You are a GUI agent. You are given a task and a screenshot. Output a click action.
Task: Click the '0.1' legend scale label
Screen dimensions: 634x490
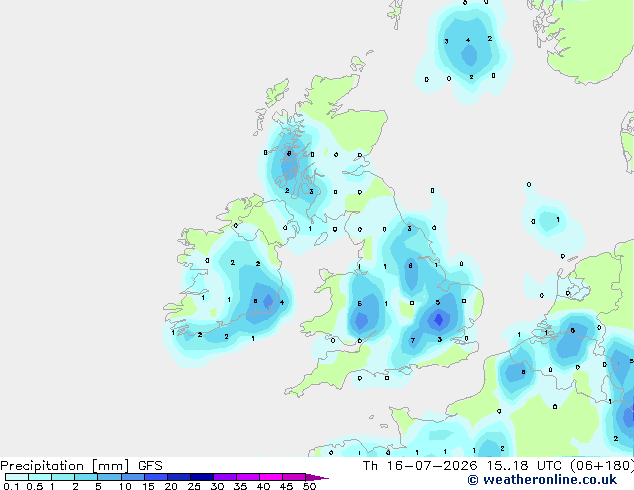coord(11,486)
